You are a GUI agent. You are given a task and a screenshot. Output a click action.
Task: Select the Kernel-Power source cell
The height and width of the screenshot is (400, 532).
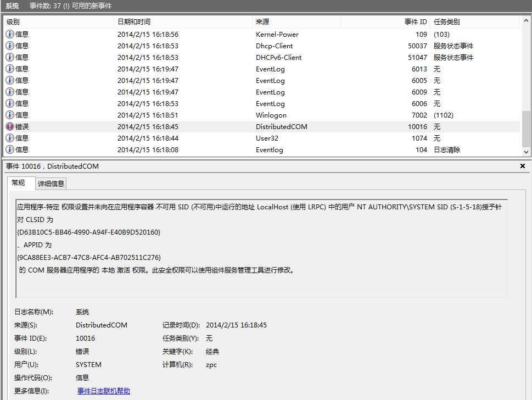(x=277, y=34)
